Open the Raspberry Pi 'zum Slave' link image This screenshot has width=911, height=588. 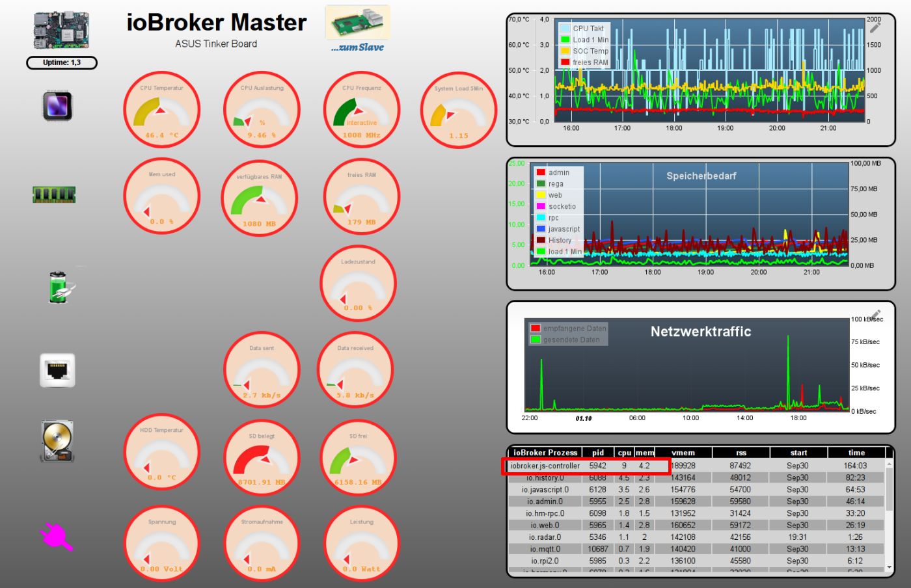[x=357, y=23]
